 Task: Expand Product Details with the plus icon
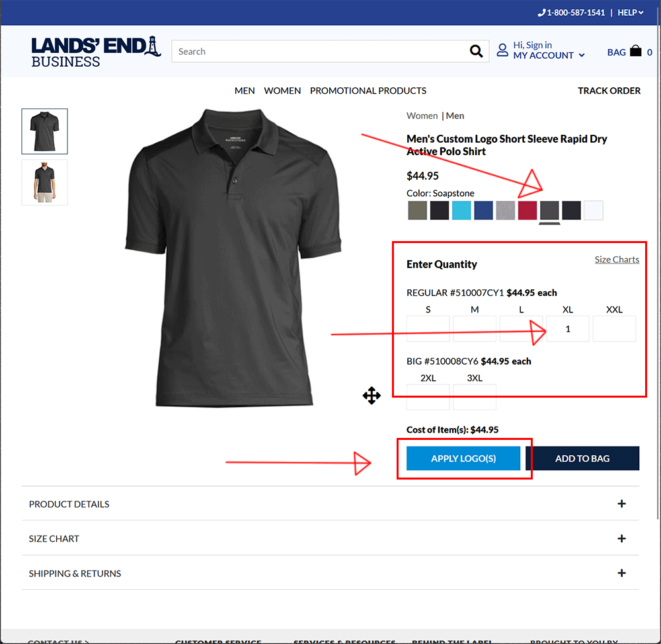(621, 504)
